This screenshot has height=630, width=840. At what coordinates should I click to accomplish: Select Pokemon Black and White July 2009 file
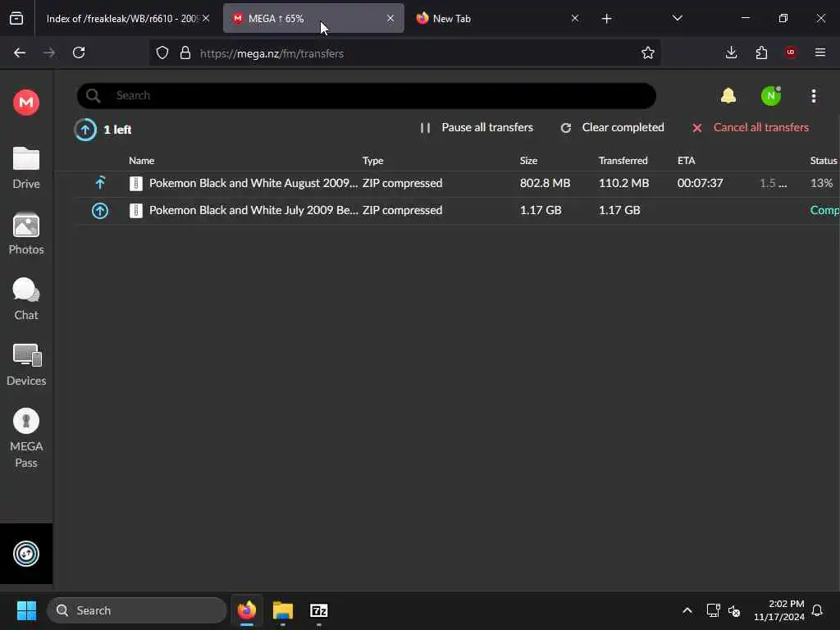point(253,210)
